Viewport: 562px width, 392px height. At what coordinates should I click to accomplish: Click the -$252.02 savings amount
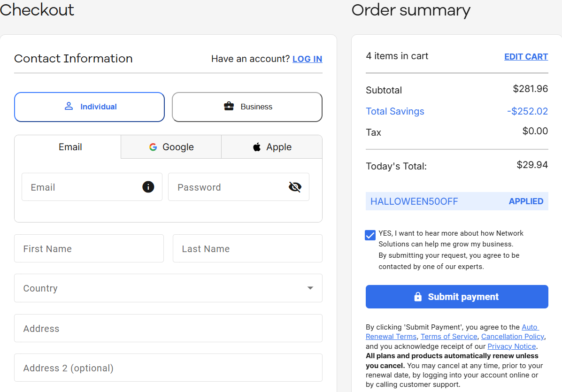527,111
